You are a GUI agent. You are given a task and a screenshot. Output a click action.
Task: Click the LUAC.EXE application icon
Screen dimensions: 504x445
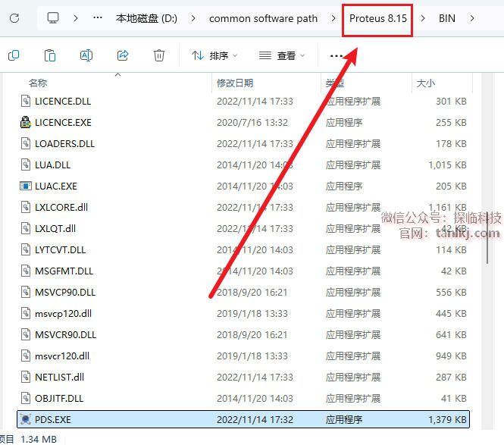point(26,186)
